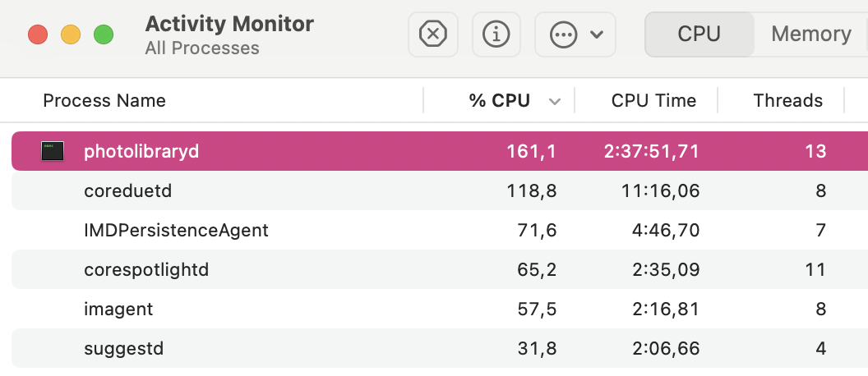The width and height of the screenshot is (868, 376).
Task: Click the stop process X icon
Action: tap(432, 34)
